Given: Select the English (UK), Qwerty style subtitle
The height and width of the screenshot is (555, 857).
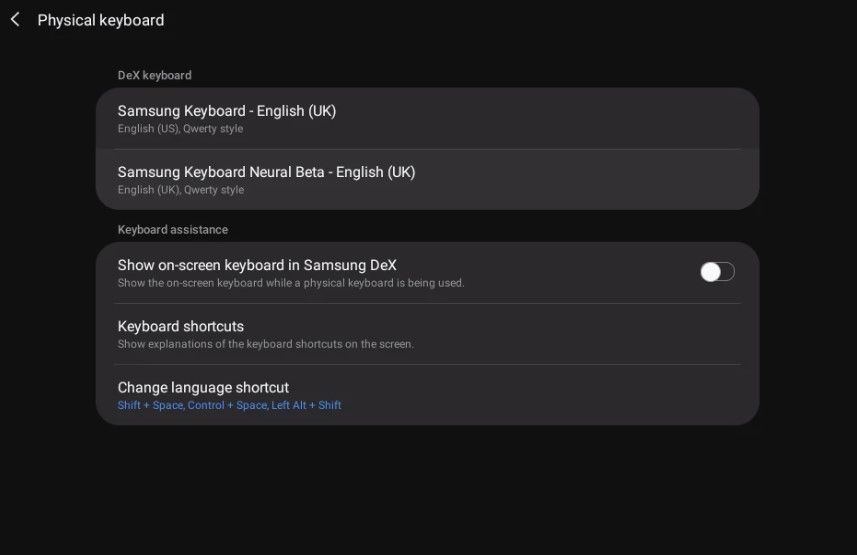Looking at the screenshot, I should [x=180, y=190].
